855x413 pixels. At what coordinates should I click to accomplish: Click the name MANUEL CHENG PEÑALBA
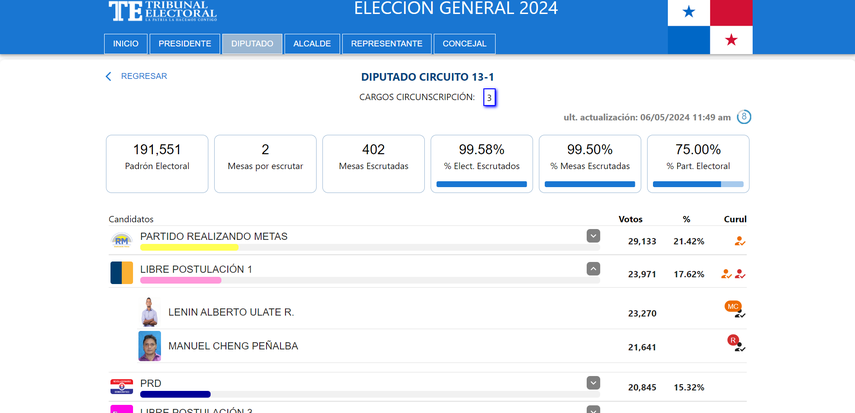pos(233,346)
